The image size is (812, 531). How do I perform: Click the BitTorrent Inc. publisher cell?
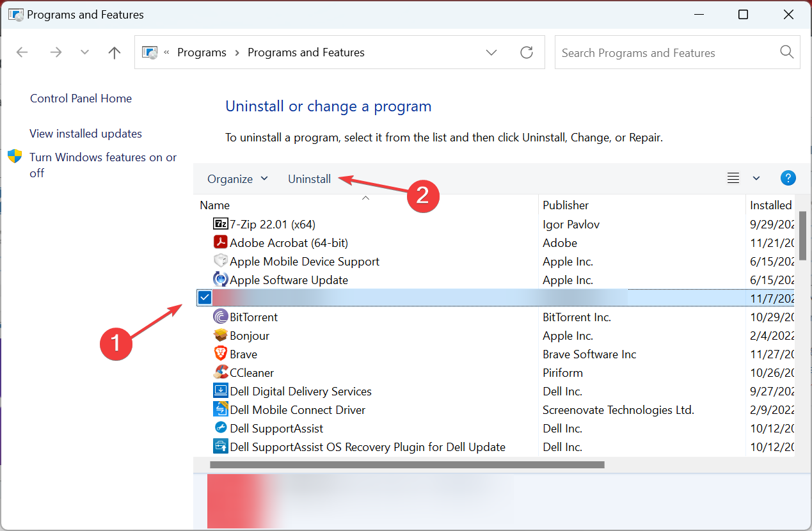click(577, 317)
